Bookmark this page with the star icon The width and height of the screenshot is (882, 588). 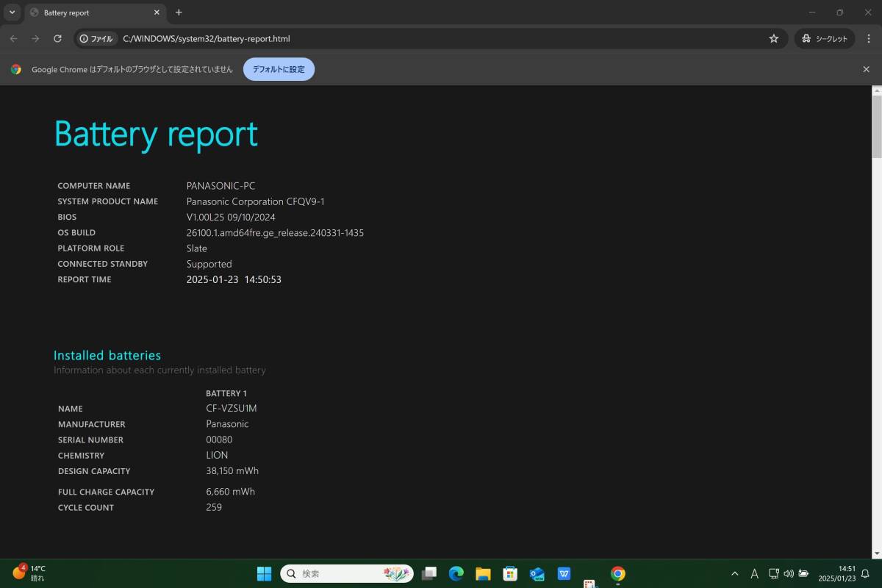[773, 38]
